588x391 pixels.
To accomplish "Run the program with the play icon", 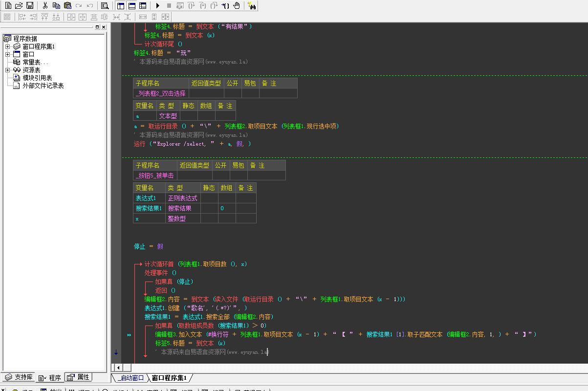I will click(x=157, y=6).
